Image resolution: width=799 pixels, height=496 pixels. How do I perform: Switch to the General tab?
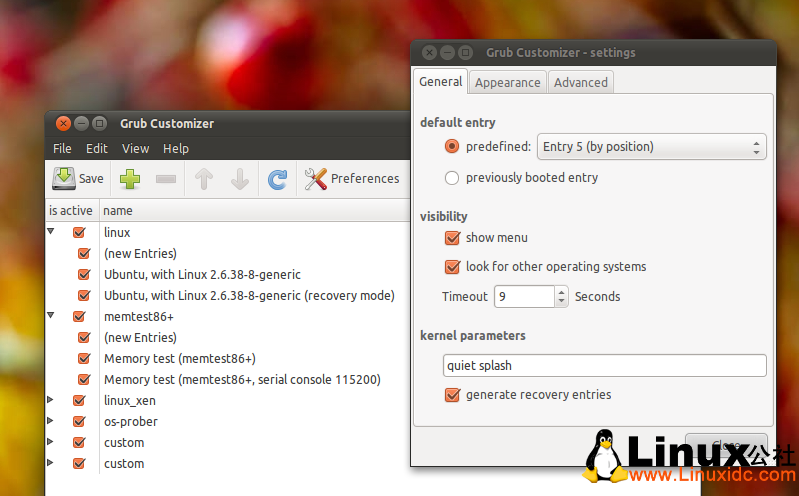pyautogui.click(x=440, y=82)
